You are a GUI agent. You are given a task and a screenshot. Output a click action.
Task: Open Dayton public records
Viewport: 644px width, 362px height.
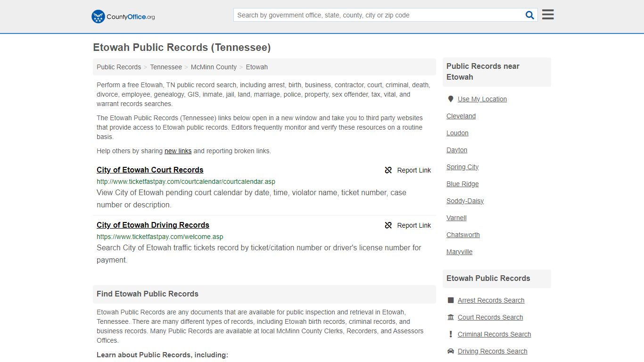[x=457, y=150]
